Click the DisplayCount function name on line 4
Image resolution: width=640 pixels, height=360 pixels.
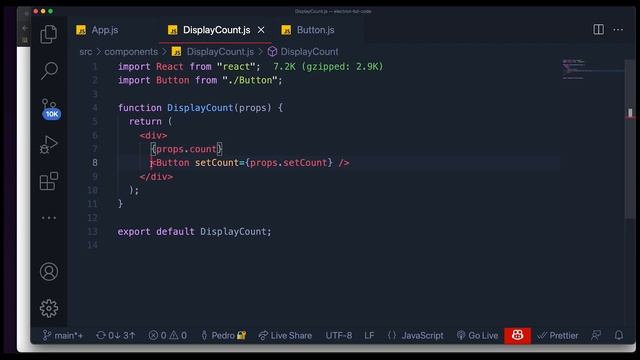tap(200, 108)
